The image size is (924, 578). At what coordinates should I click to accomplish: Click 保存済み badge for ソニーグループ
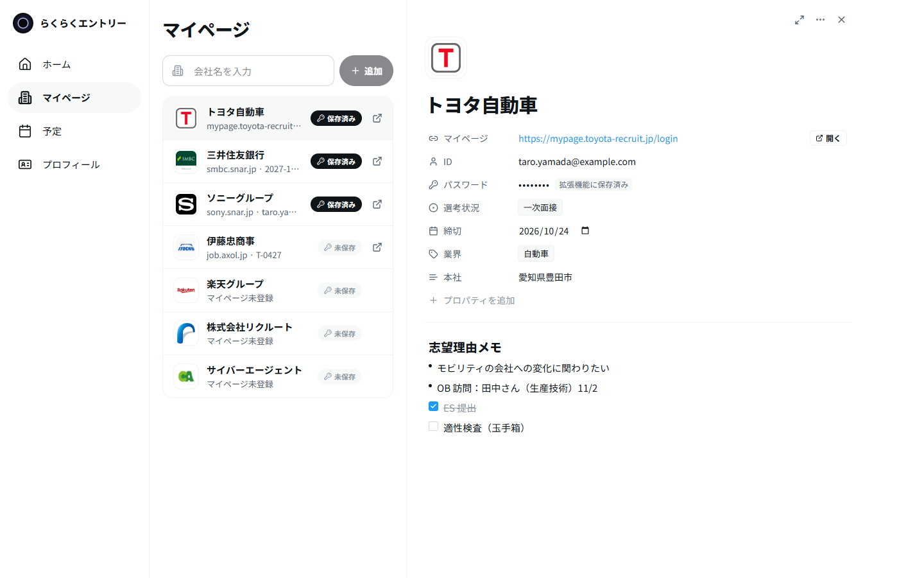[x=336, y=204]
